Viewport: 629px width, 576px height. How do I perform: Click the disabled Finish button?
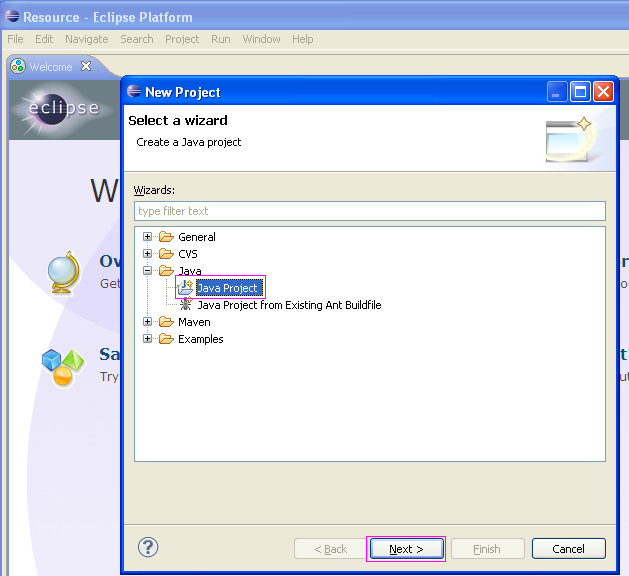point(487,548)
